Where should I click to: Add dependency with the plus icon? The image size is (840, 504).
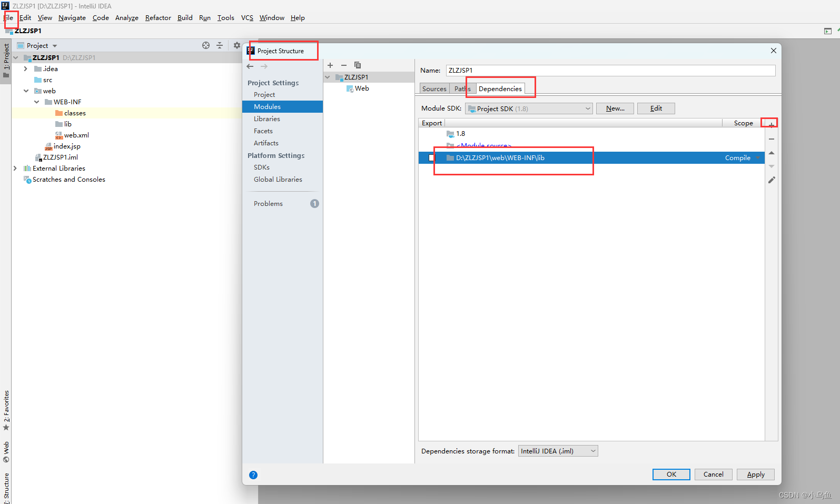(x=772, y=125)
